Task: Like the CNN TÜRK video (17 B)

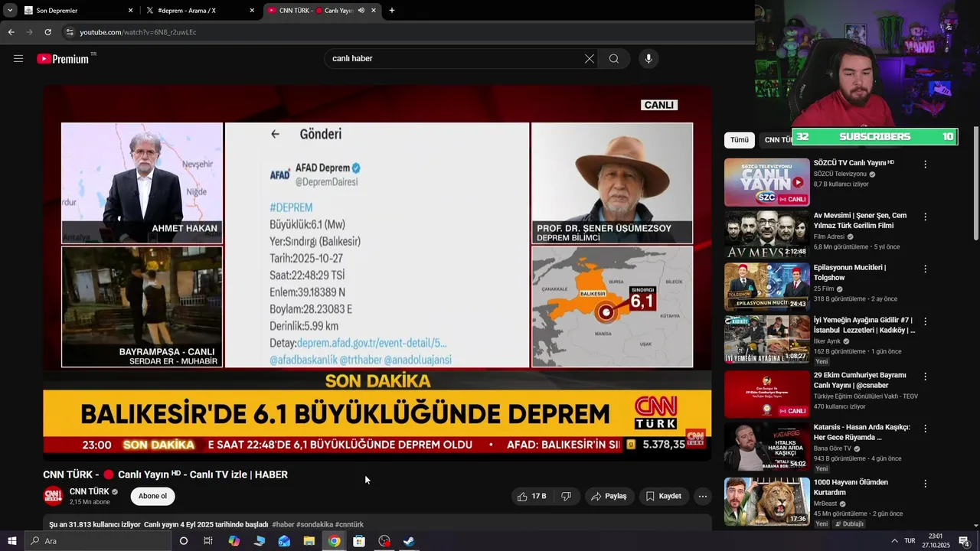Action: (x=532, y=497)
